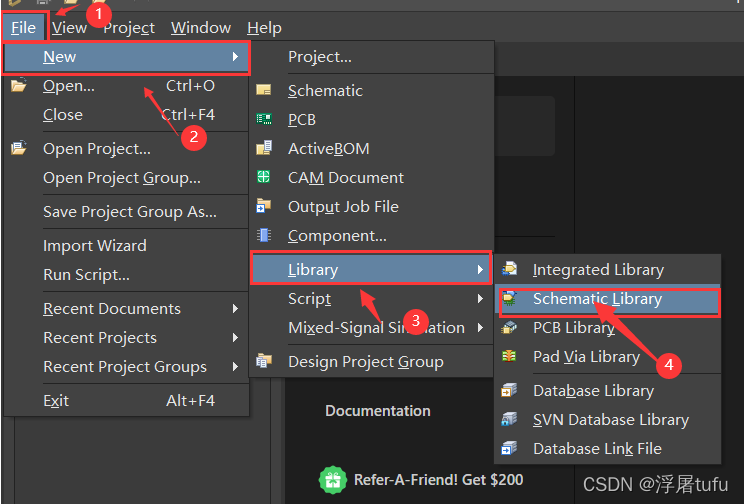The width and height of the screenshot is (744, 504).
Task: Click the Schematic Library icon
Action: click(509, 298)
